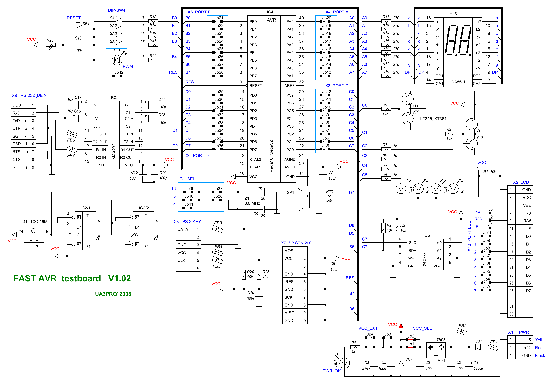553x392 pixels.
Task: Click the HL1 PWR_OK LED symbol
Action: (x=344, y=363)
